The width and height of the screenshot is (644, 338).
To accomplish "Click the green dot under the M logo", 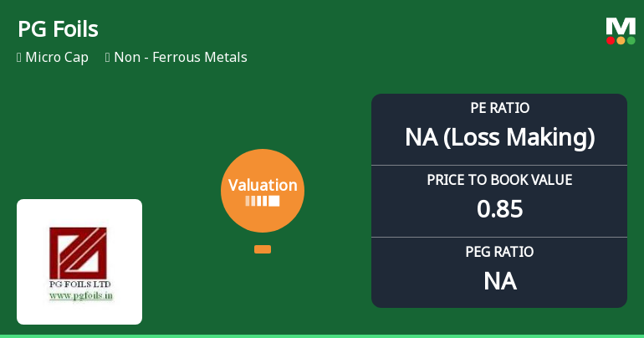I will (631, 40).
